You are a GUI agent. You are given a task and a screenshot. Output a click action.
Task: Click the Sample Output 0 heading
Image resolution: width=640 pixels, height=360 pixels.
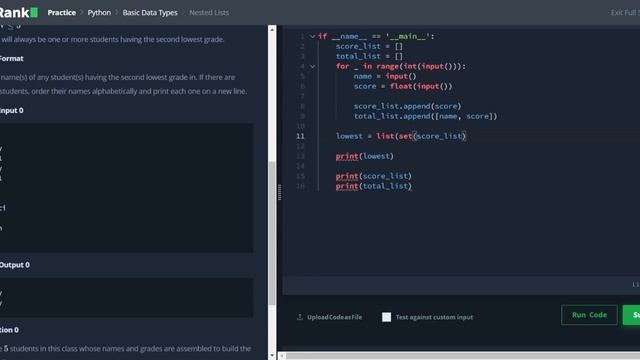pos(15,265)
